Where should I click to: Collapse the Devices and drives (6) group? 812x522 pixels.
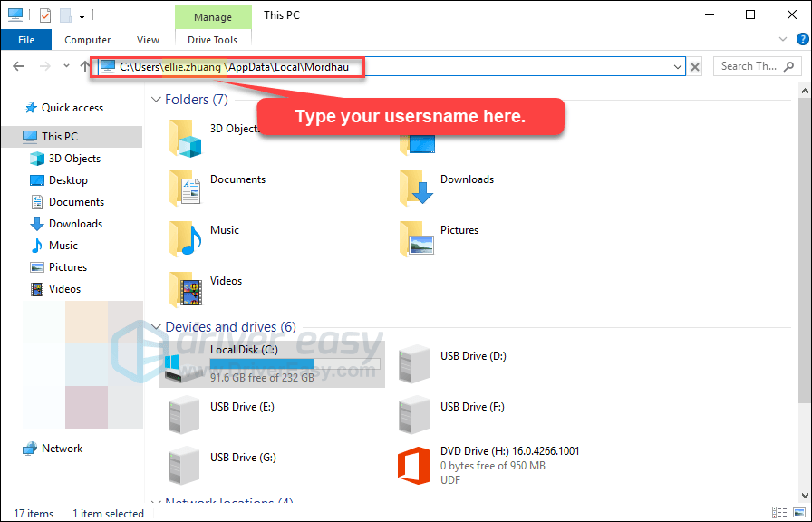click(156, 327)
